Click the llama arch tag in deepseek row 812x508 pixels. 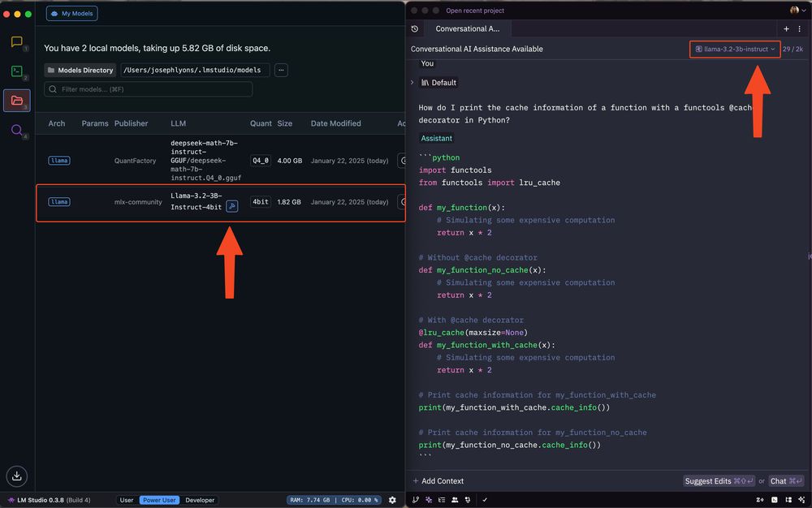pos(59,161)
